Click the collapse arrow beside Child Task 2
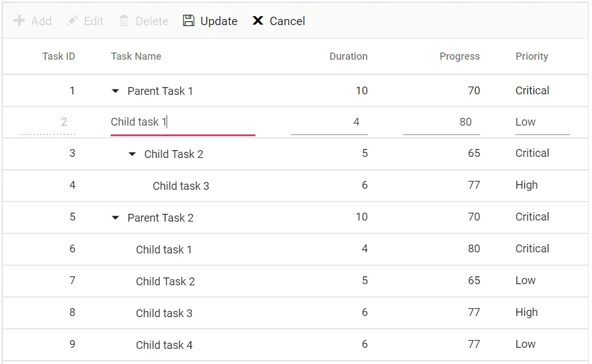Image resolution: width=592 pixels, height=364 pixels. click(132, 154)
